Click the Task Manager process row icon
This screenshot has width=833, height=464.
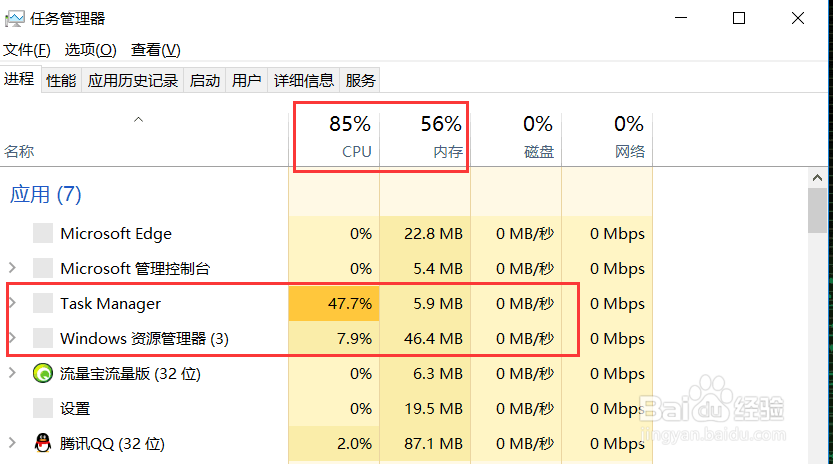point(43,303)
